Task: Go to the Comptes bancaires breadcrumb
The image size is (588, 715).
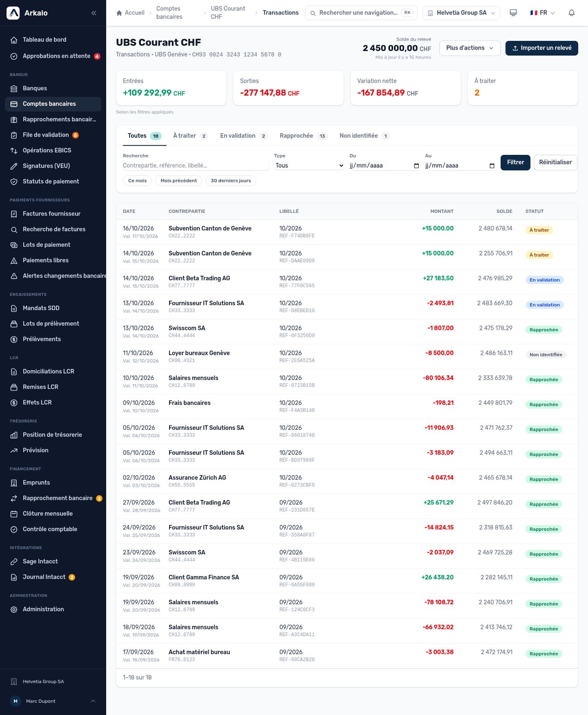Action: point(169,13)
